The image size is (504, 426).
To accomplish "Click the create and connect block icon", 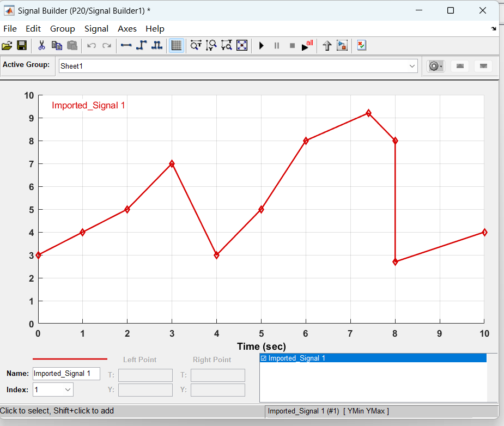I will 342,46.
